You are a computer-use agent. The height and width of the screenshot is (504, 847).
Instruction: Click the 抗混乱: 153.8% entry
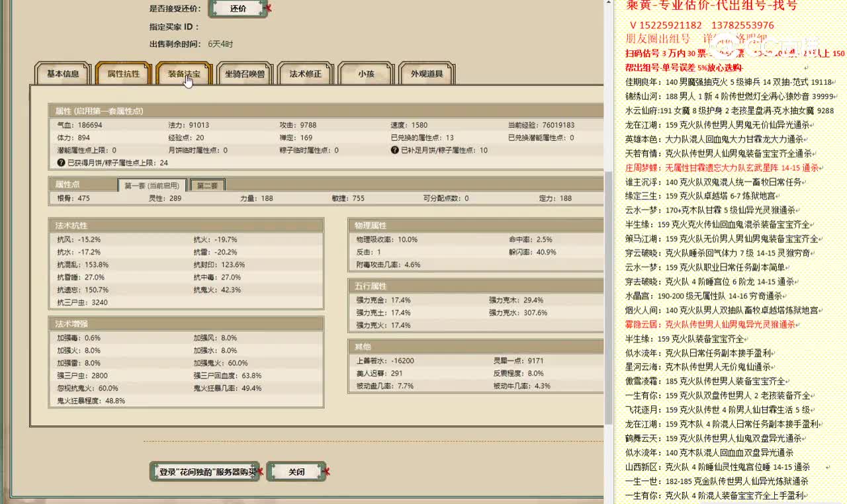tap(83, 265)
